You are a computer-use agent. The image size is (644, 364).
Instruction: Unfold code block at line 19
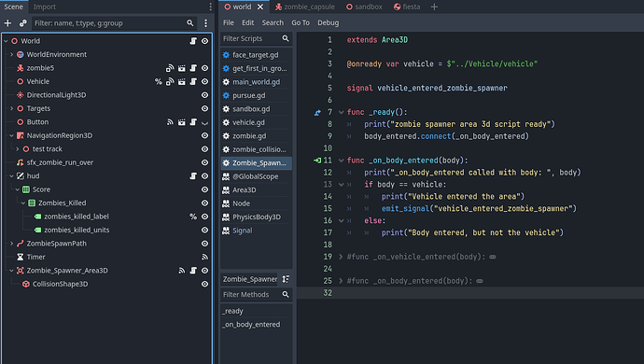[x=341, y=257]
